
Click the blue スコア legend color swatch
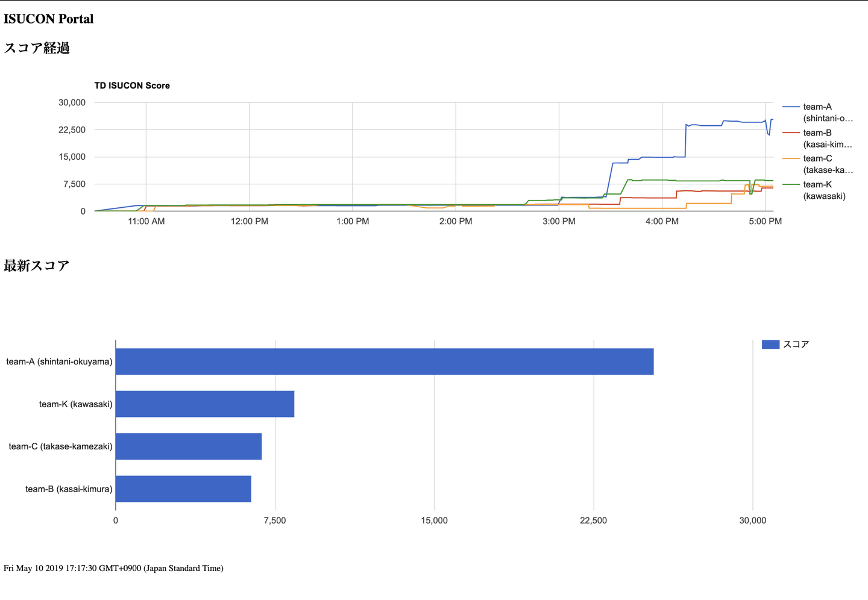tap(770, 344)
